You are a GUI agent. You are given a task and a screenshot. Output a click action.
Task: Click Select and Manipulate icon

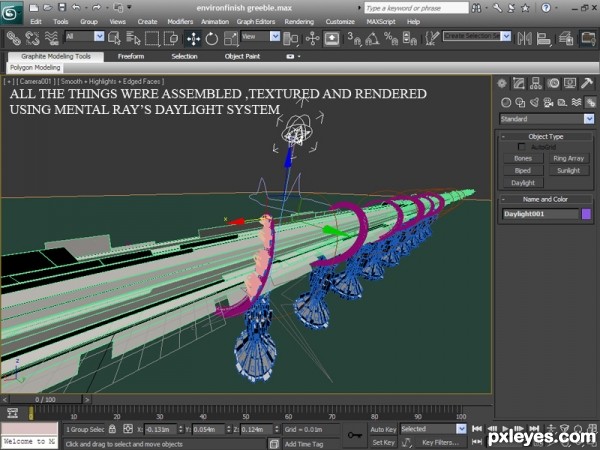313,39
